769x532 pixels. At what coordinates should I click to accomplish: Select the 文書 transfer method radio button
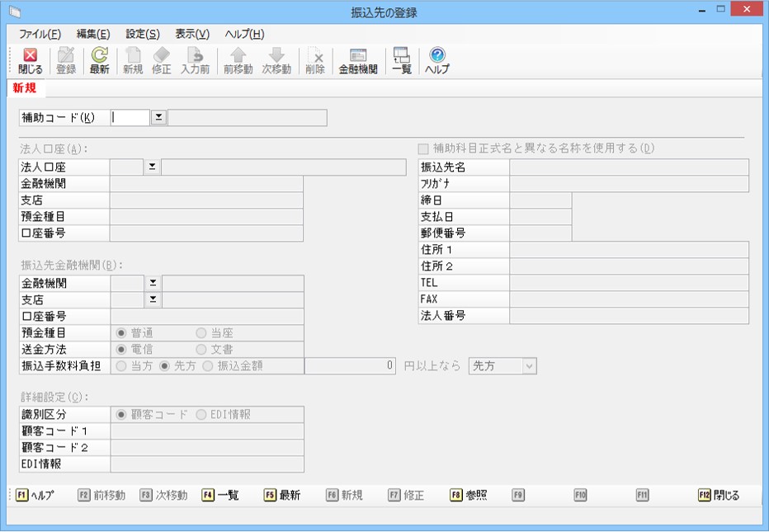[201, 350]
